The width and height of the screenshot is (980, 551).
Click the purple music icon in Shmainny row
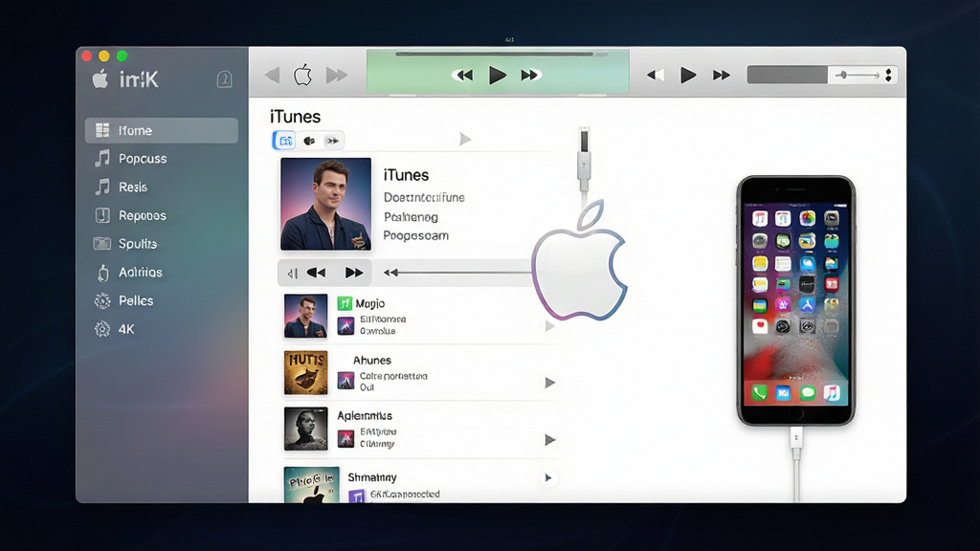tap(356, 496)
